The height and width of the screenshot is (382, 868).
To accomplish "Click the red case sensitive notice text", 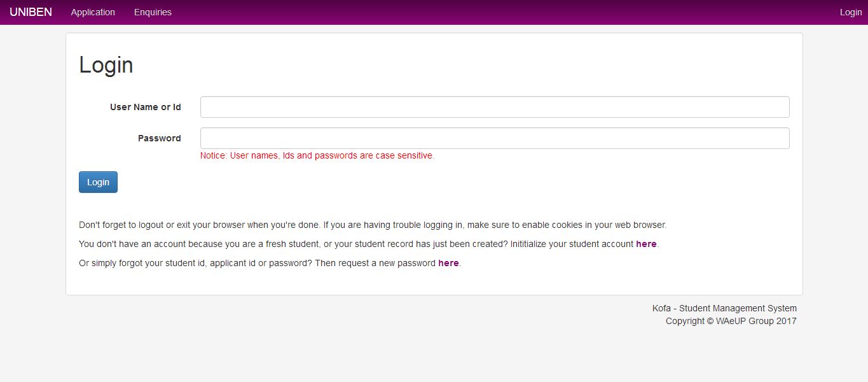I will click(x=317, y=155).
